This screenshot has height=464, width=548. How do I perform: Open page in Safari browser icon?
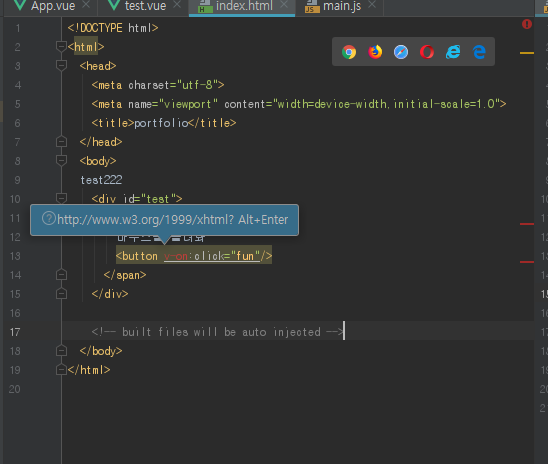pyautogui.click(x=401, y=52)
